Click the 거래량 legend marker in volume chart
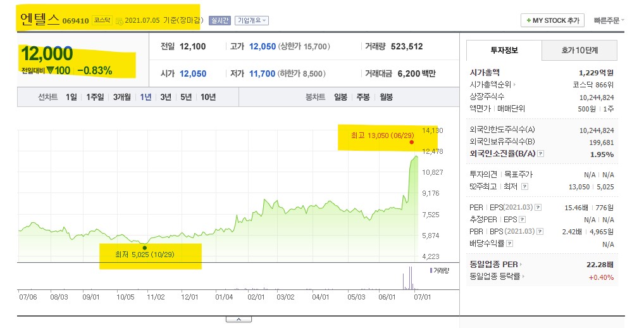Viewport: 644px width, 328px height. click(x=431, y=270)
